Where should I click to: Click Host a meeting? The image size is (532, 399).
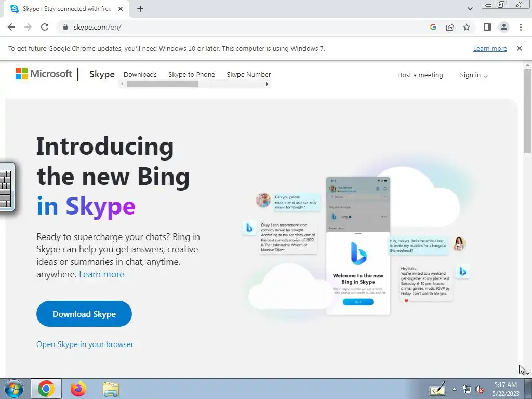420,75
